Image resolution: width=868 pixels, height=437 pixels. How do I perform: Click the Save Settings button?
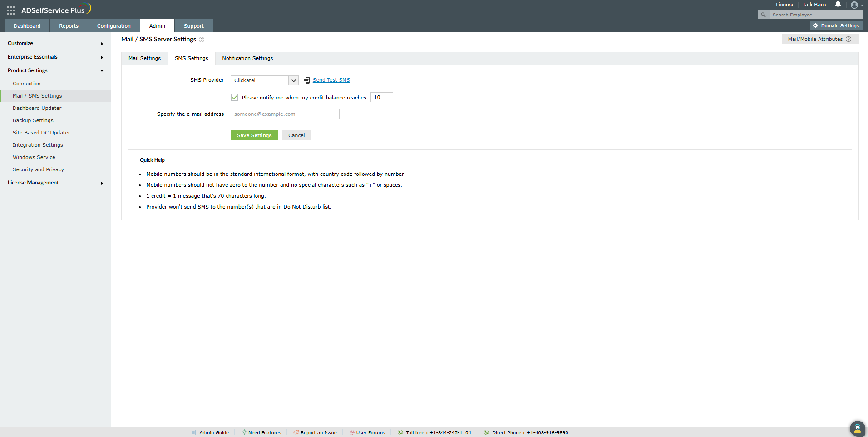[254, 135]
